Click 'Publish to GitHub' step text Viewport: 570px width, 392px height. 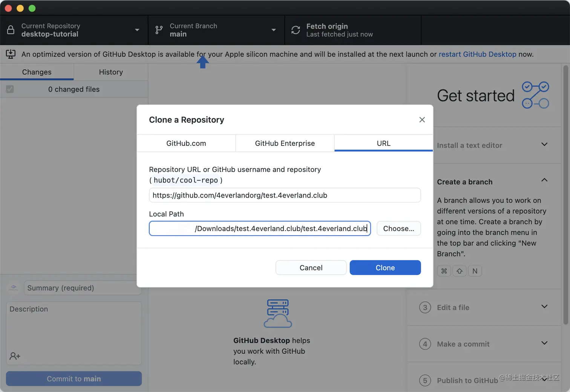[467, 381]
